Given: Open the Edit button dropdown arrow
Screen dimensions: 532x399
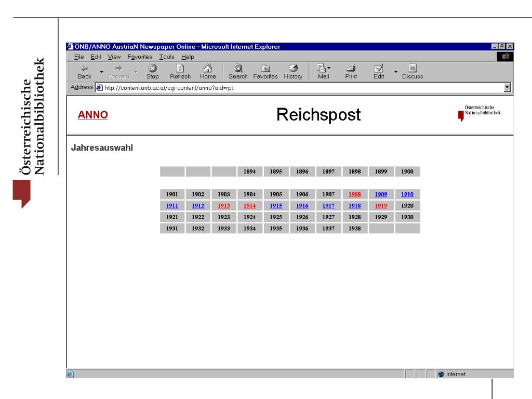Looking at the screenshot, I should 395,72.
